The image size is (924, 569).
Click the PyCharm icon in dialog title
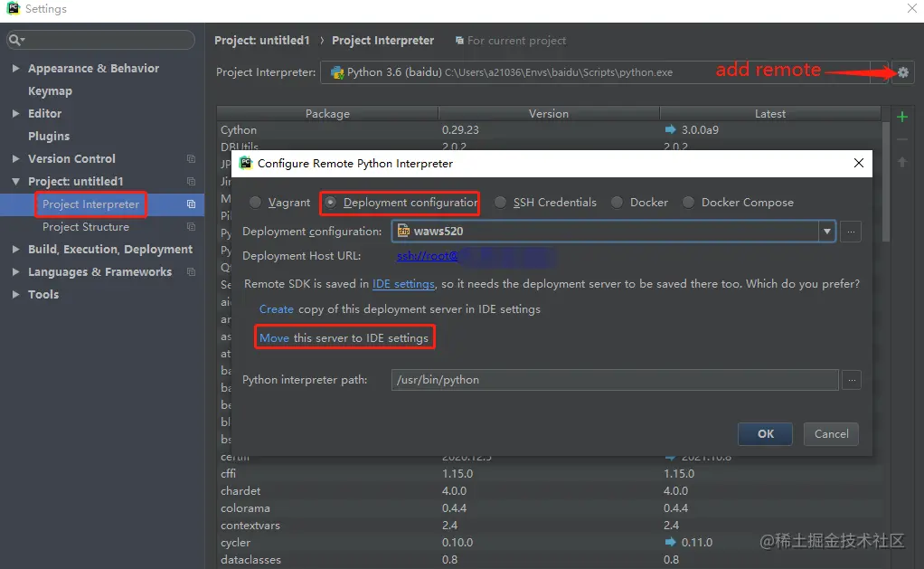pyautogui.click(x=246, y=163)
